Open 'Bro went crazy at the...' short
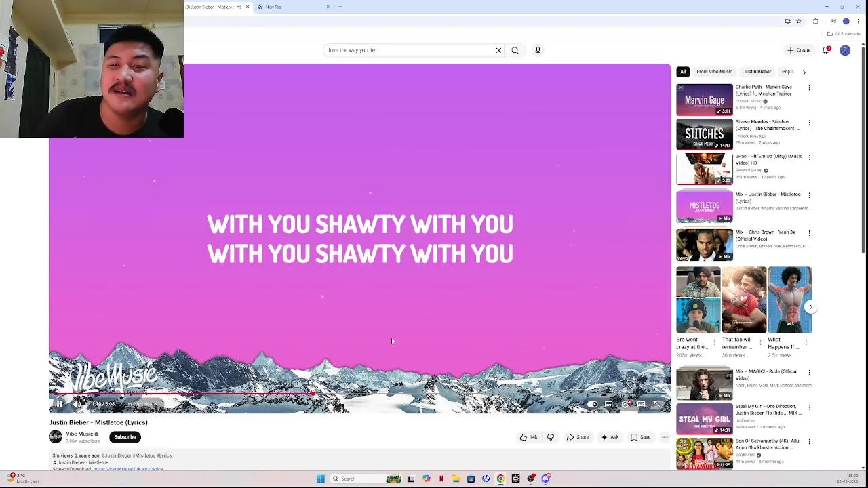Viewport: 868px width, 488px height. tap(698, 300)
